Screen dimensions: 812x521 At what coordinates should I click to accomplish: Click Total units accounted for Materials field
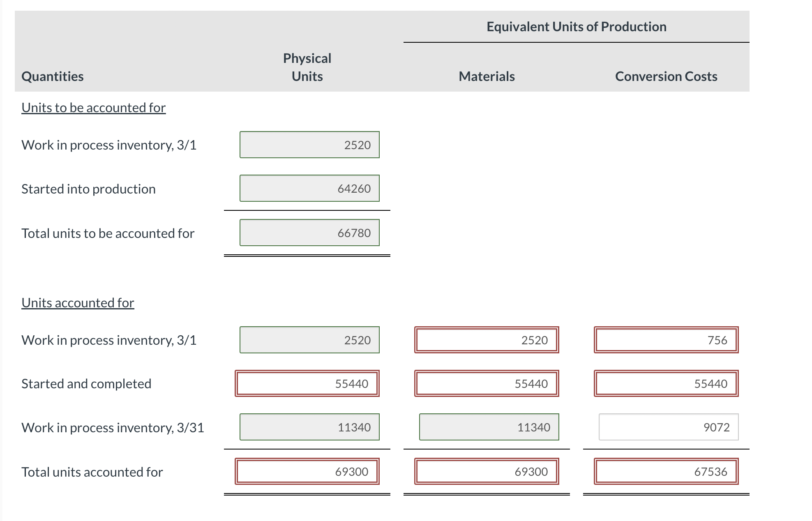click(487, 471)
